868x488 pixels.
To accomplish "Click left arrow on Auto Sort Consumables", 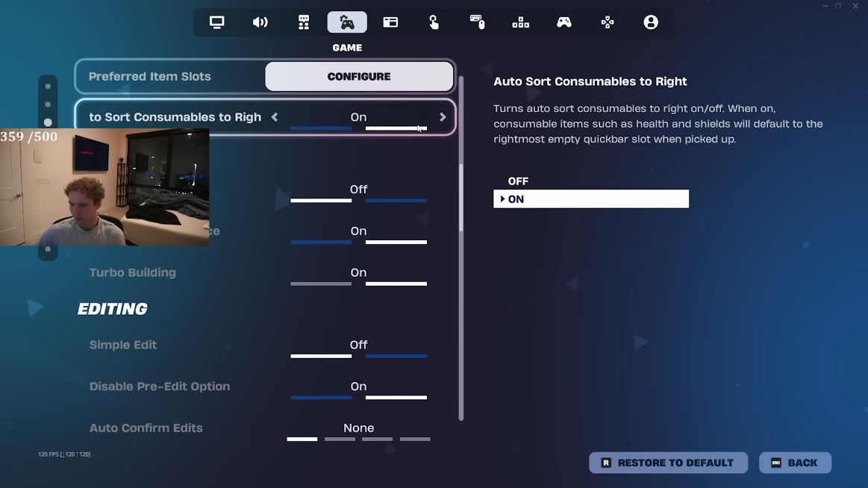I will [275, 117].
